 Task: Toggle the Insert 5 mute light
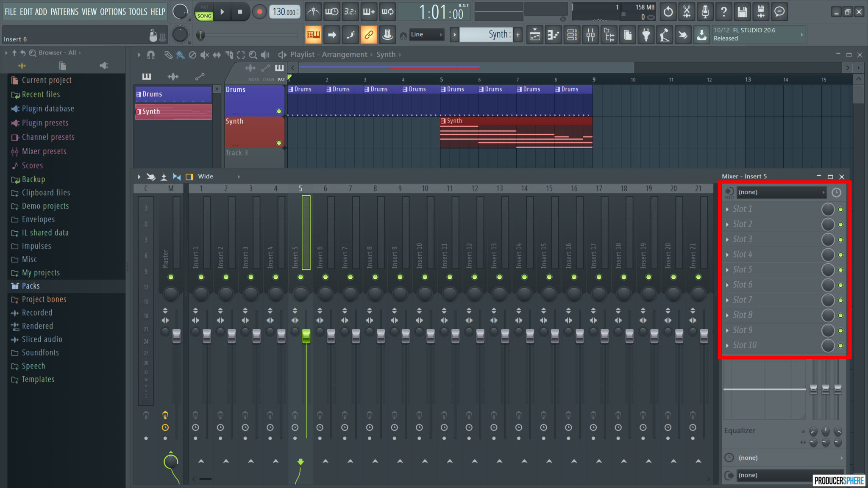pos(300,277)
